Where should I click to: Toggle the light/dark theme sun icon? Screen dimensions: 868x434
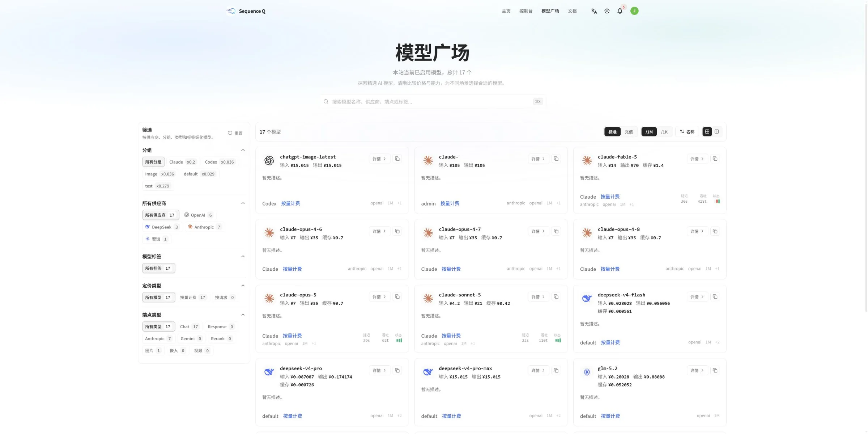tap(607, 11)
